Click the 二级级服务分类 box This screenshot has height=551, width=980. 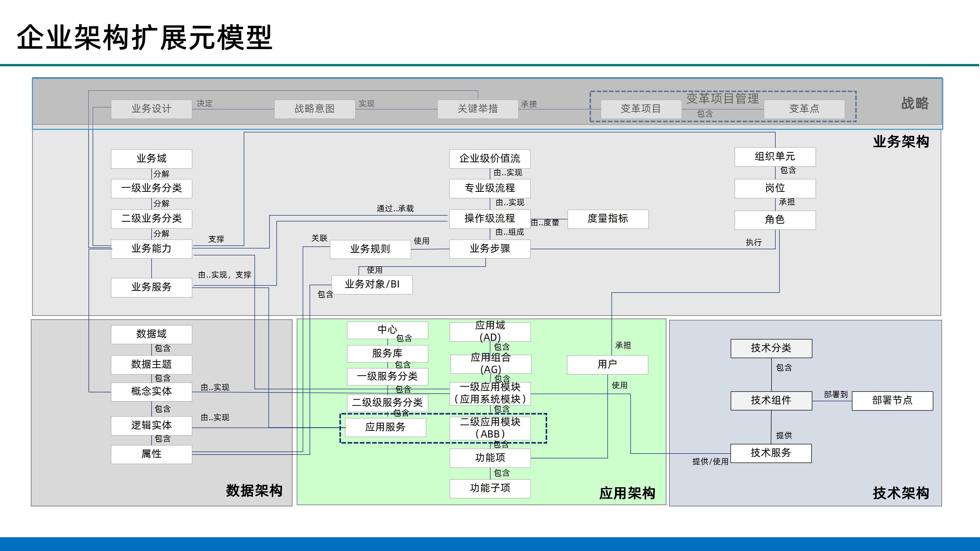(387, 403)
